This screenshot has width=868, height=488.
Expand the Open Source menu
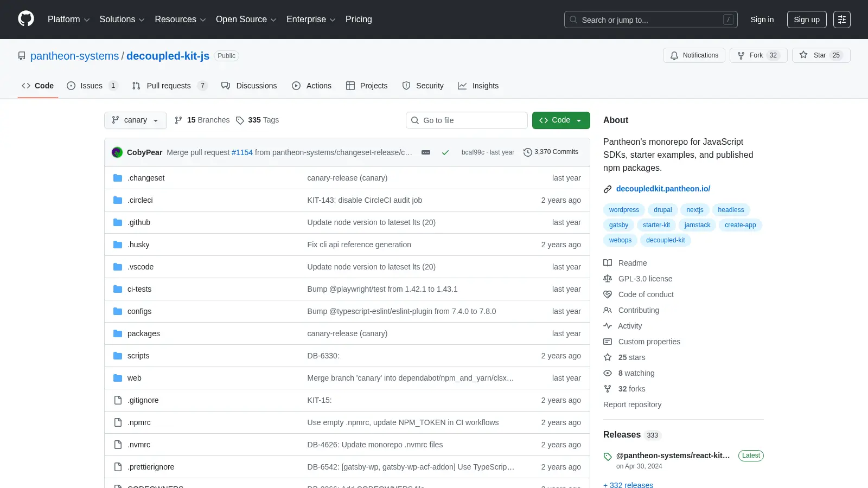246,20
